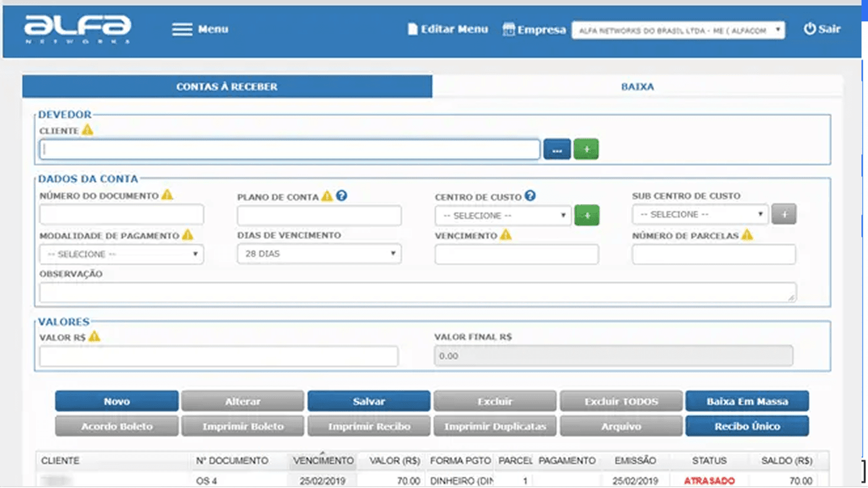Click the green add client plus button
Screen dimensions: 868x488
(x=586, y=150)
